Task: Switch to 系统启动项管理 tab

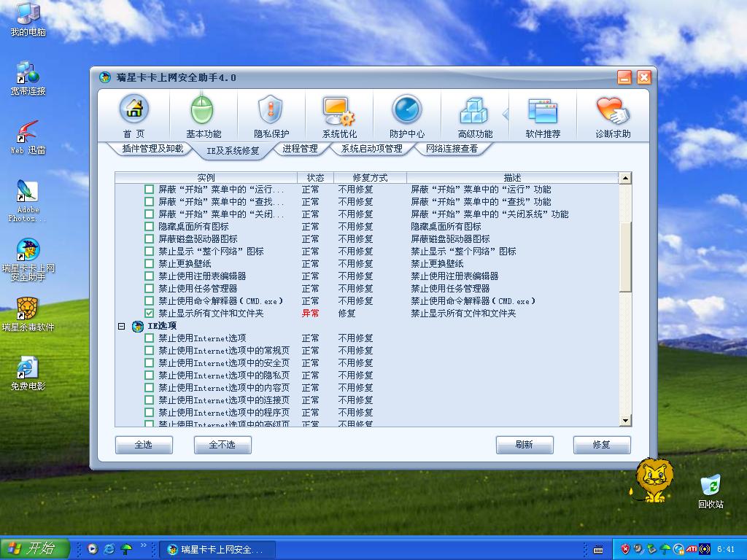Action: 371,149
